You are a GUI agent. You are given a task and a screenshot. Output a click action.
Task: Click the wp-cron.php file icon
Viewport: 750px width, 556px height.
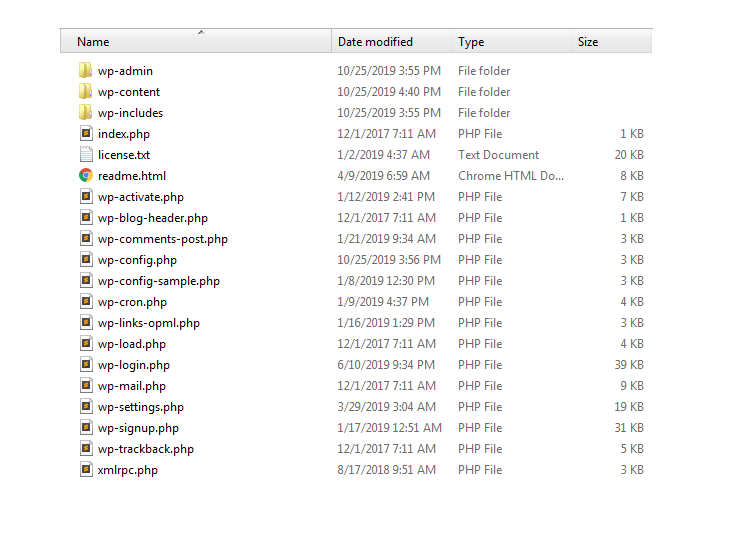[x=86, y=302]
